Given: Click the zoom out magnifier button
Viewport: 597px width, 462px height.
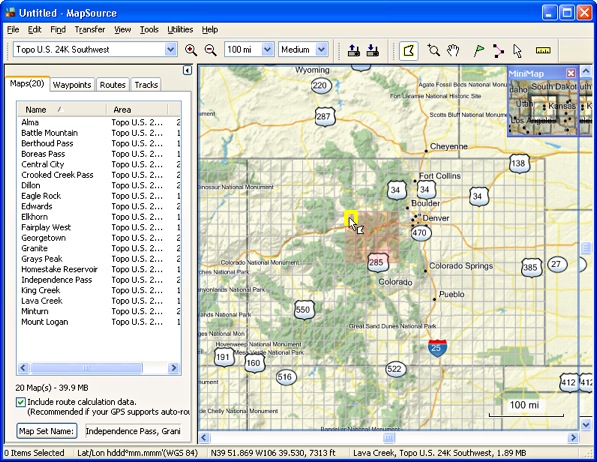Looking at the screenshot, I should click(211, 50).
